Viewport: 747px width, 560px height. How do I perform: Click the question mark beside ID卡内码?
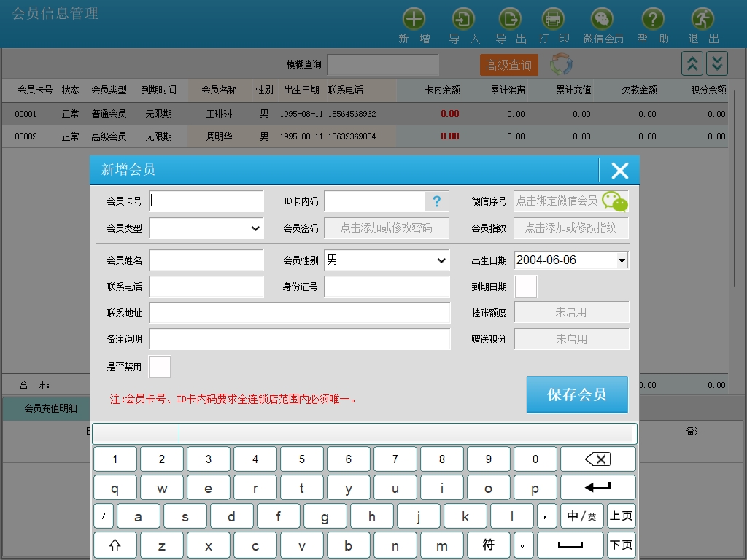[x=437, y=201]
